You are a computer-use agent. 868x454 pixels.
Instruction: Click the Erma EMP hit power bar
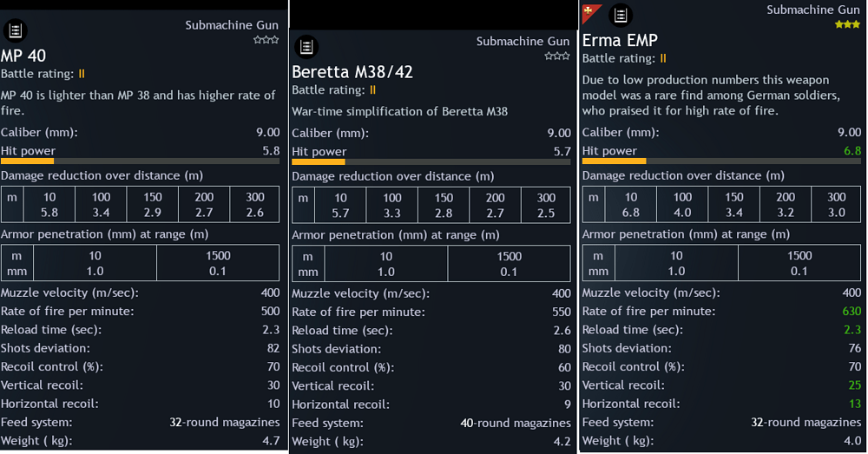coord(721,161)
